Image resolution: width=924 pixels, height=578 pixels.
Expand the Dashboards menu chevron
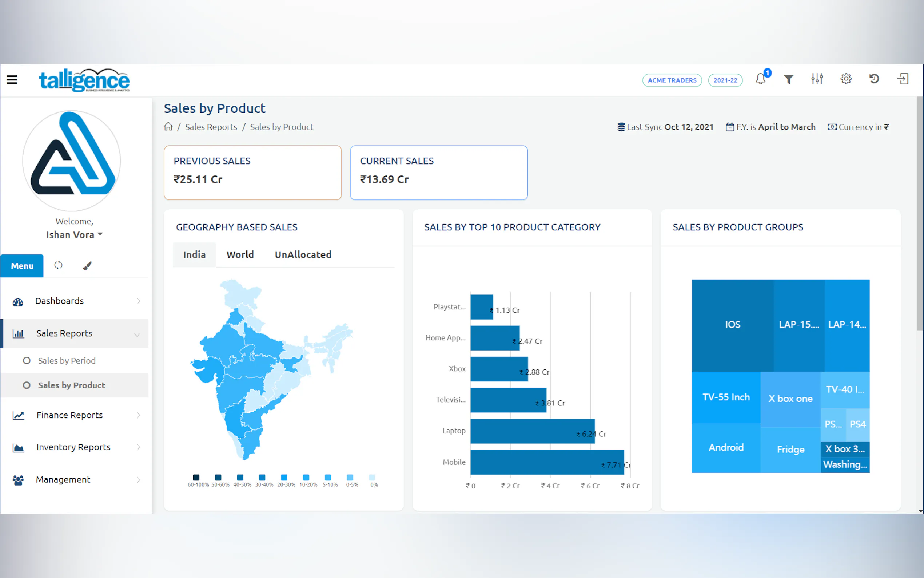(x=138, y=301)
